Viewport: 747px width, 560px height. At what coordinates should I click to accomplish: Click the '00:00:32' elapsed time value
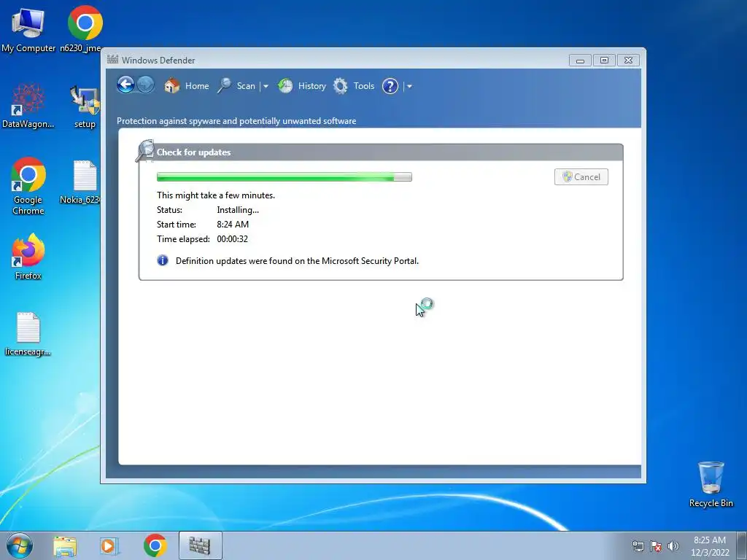click(x=232, y=239)
